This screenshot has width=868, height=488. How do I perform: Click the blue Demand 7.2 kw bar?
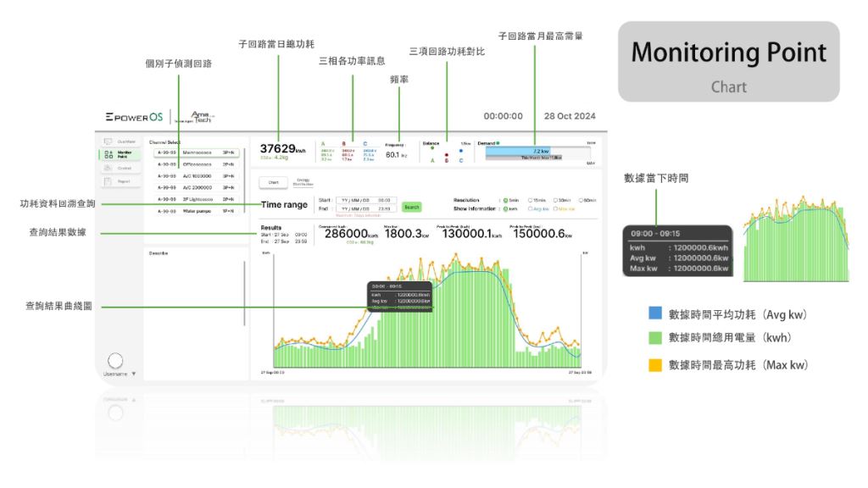[x=518, y=151]
